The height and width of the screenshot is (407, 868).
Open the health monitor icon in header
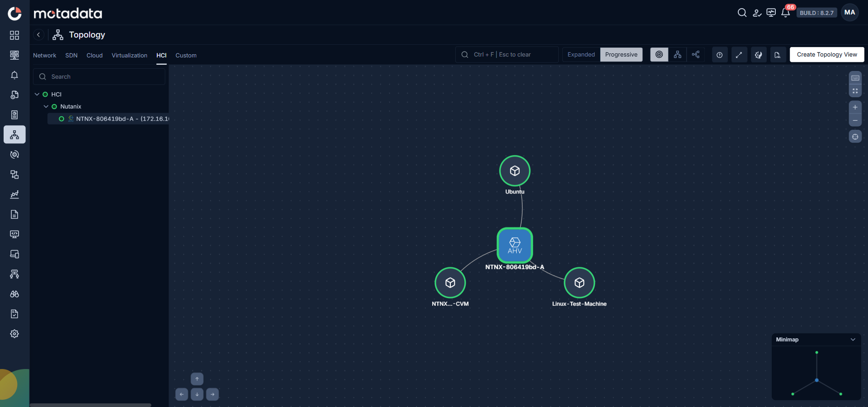771,13
